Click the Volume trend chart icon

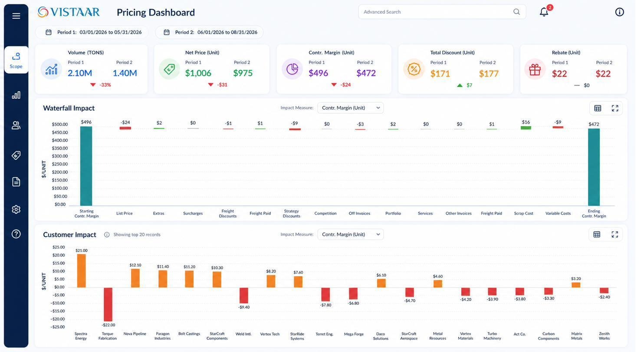click(x=51, y=69)
